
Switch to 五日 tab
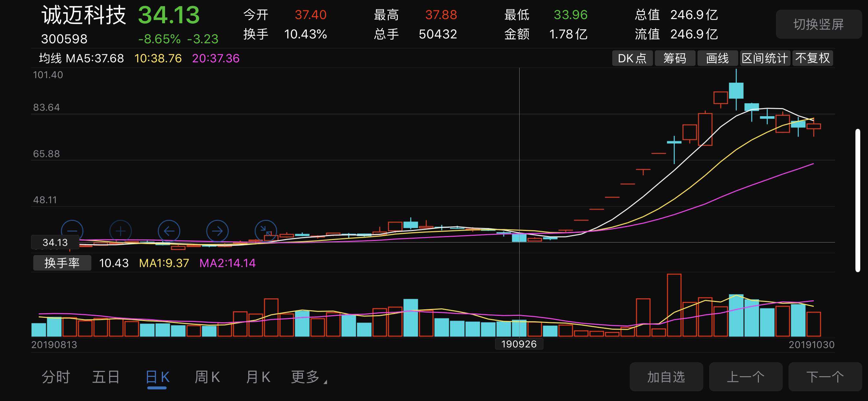coord(106,377)
